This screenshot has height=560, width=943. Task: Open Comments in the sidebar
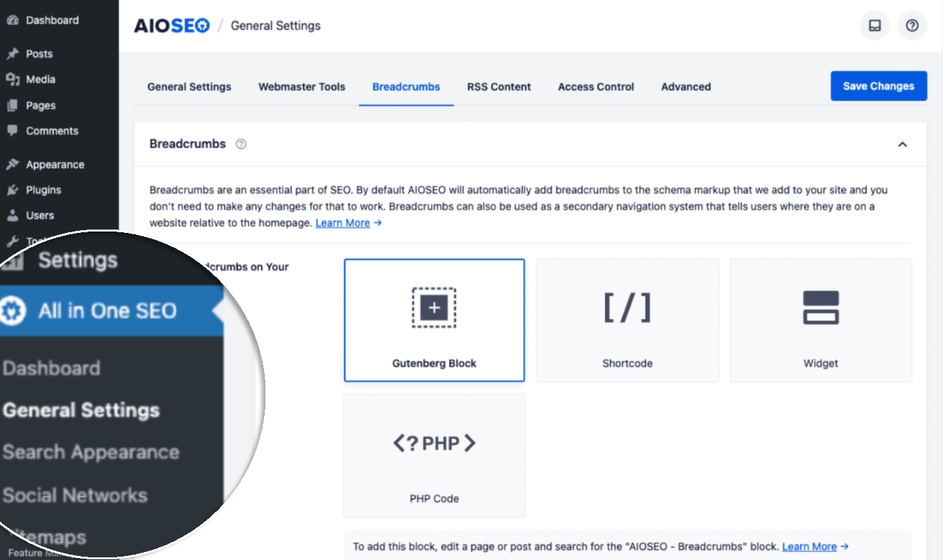pos(52,131)
